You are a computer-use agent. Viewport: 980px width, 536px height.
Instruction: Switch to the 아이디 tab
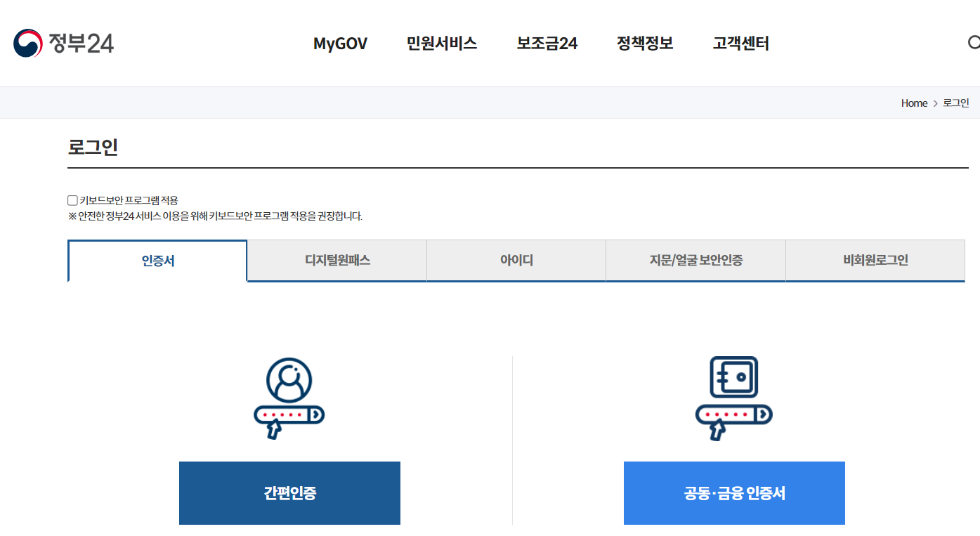click(x=516, y=261)
